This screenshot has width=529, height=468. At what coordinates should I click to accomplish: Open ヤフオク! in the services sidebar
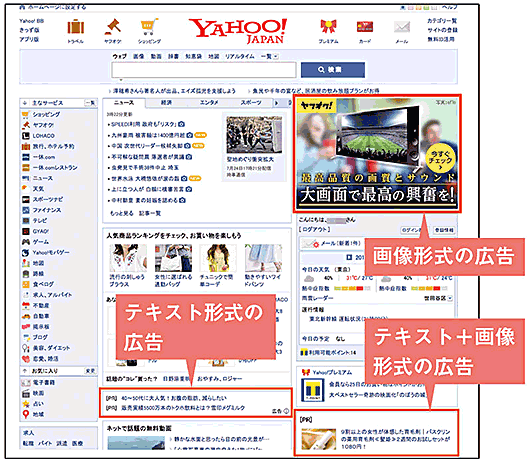(43, 125)
